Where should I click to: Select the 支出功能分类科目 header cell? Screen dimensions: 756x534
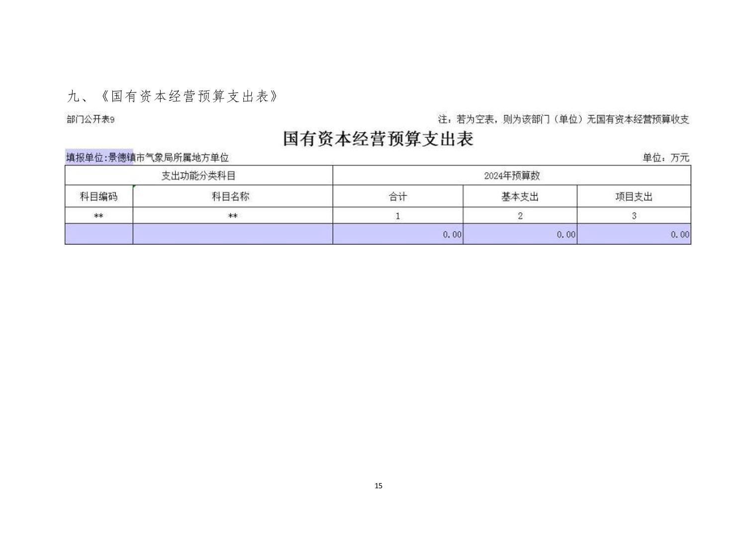click(x=198, y=176)
